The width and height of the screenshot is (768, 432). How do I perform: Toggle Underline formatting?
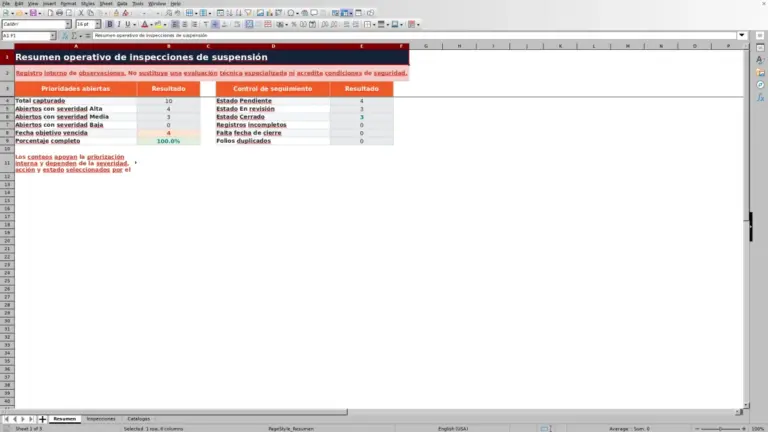pos(128,24)
